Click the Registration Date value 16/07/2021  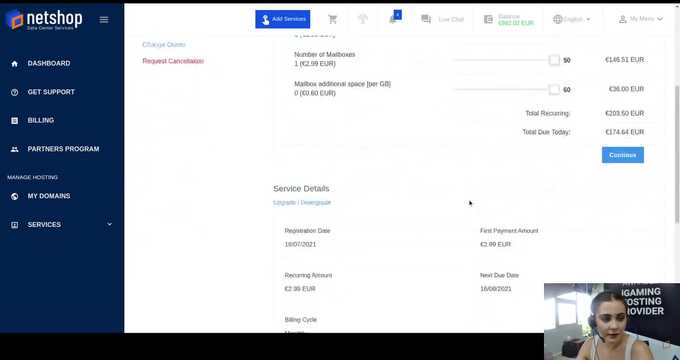301,245
